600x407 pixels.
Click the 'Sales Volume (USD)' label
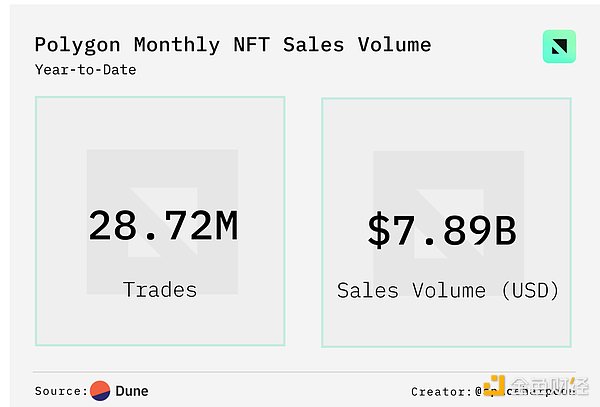pos(447,291)
